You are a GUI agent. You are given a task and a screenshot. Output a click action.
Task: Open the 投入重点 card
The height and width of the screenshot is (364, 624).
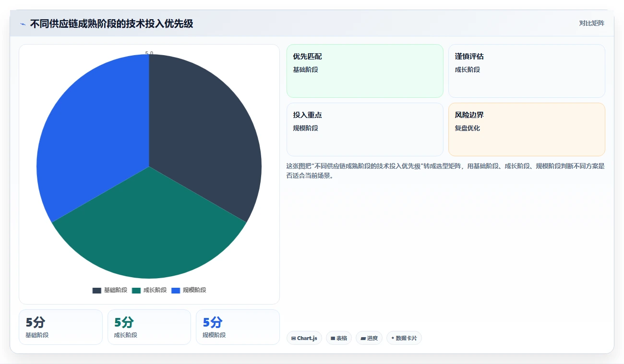365,129
